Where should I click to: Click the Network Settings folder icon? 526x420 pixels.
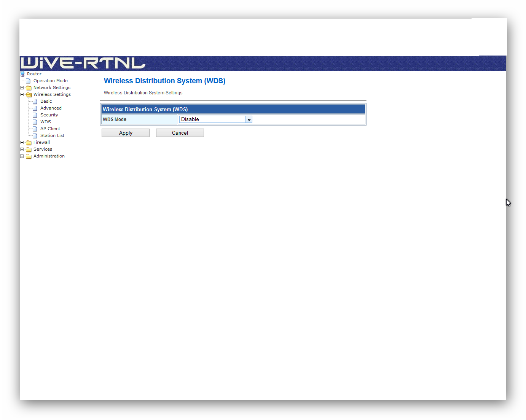pyautogui.click(x=29, y=87)
